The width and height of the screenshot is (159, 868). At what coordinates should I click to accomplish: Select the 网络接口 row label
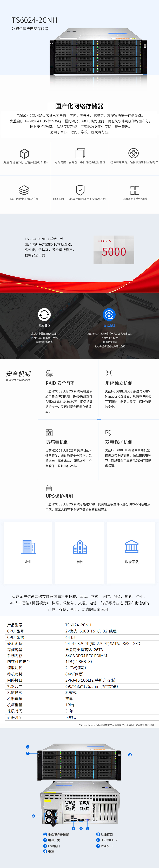(x=15, y=680)
